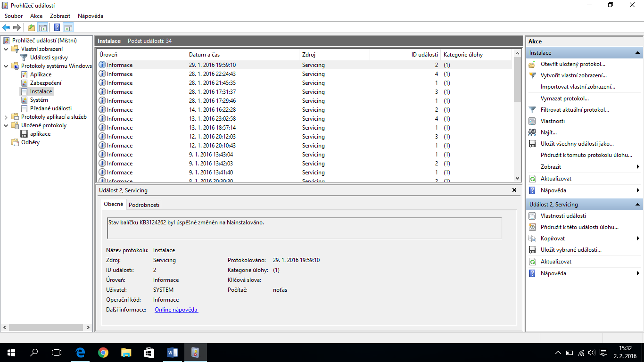Select the event from 28. 1. 2016 22:24:43
The image size is (644, 362).
pyautogui.click(x=304, y=74)
